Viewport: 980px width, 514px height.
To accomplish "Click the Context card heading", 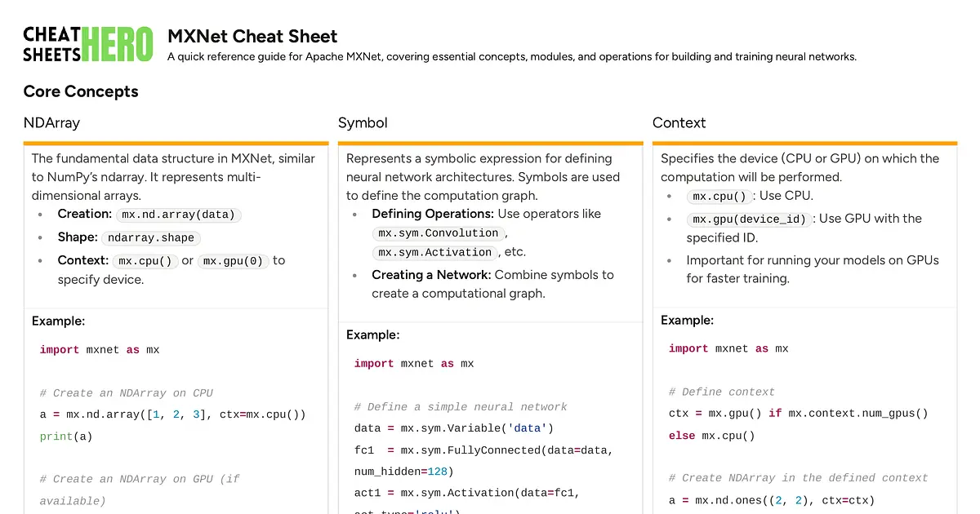I will click(x=679, y=122).
